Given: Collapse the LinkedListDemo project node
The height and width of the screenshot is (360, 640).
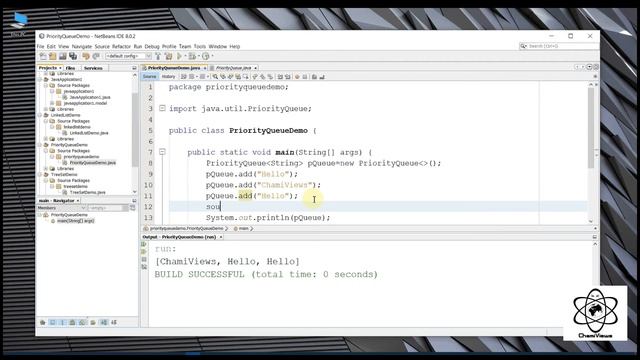Looking at the screenshot, I should tap(40, 115).
